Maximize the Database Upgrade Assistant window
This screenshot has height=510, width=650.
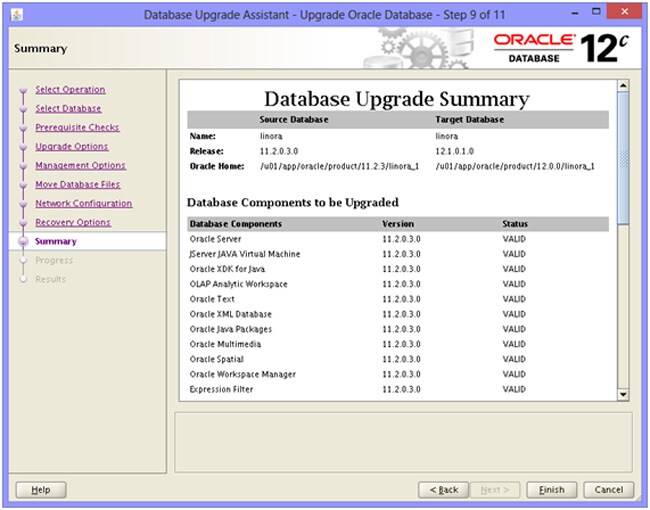[596, 12]
